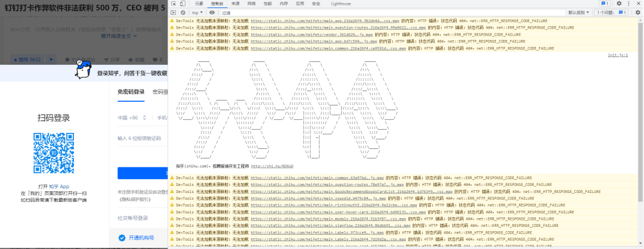Click the warning icon on the main.zswsdid row
The image size is (644, 249).
(172, 198)
